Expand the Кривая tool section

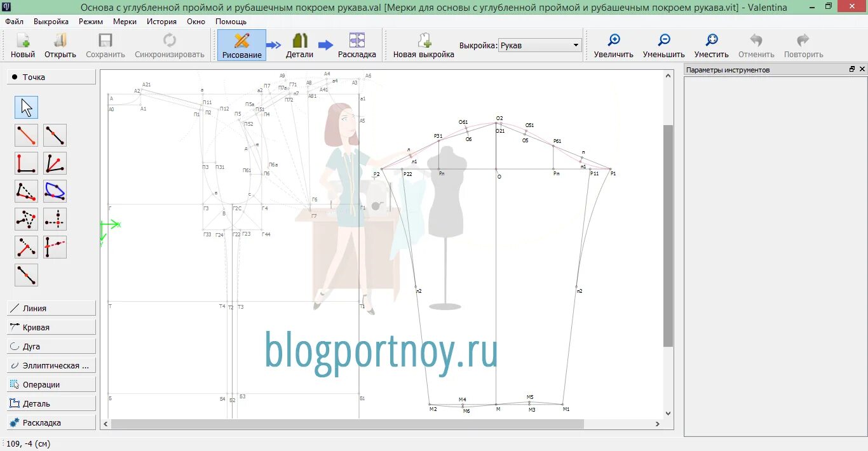click(51, 327)
